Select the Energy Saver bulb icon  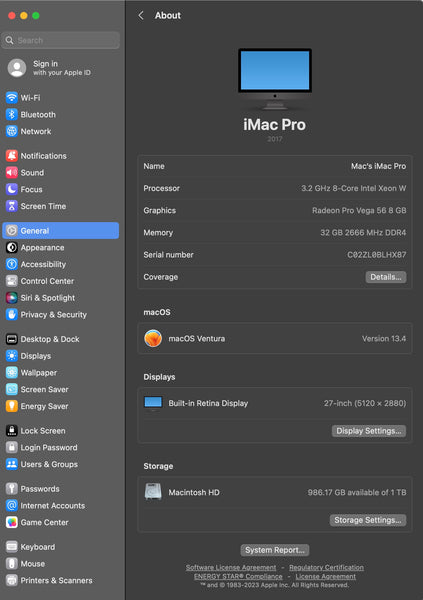click(12, 406)
